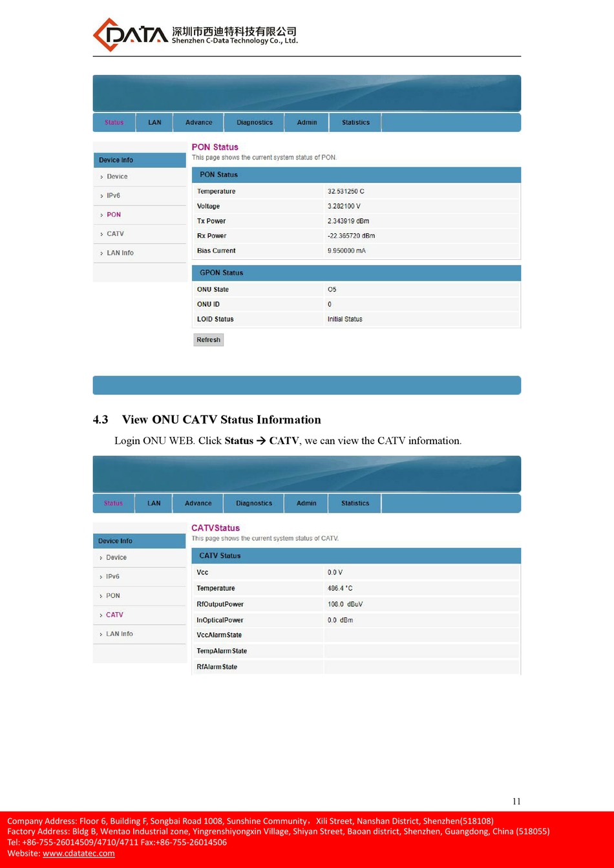Click the 'Tx Power' row label
Viewport: 614px width, 868px height.
point(211,221)
